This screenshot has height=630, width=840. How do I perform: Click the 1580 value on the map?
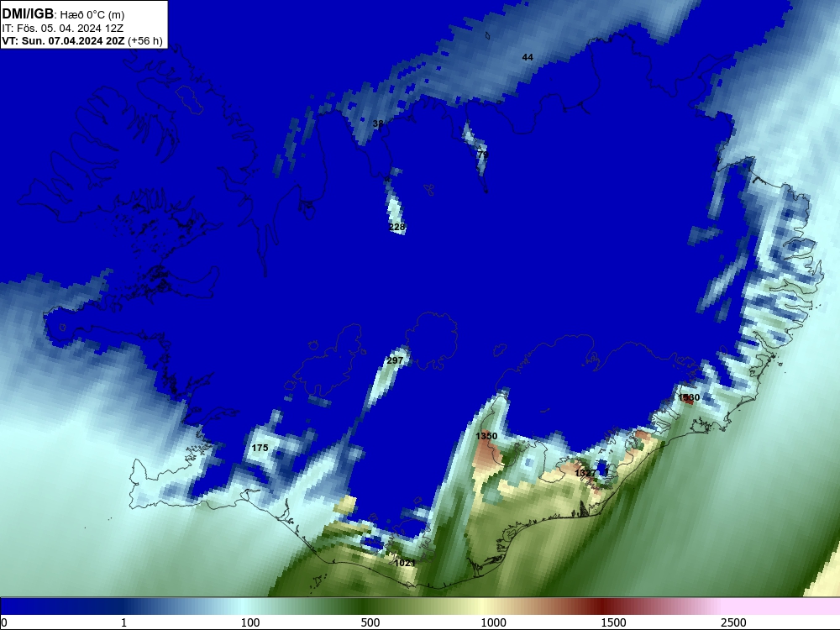tap(689, 397)
